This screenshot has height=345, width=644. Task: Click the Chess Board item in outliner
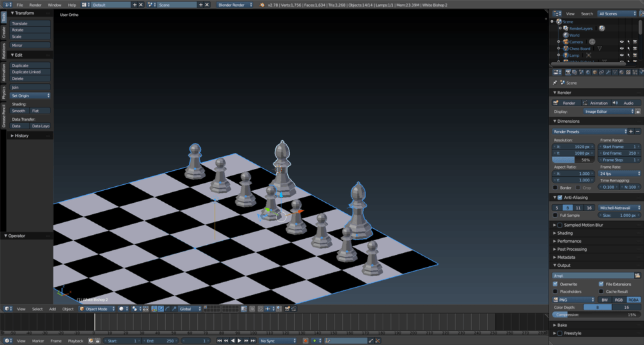click(x=579, y=49)
